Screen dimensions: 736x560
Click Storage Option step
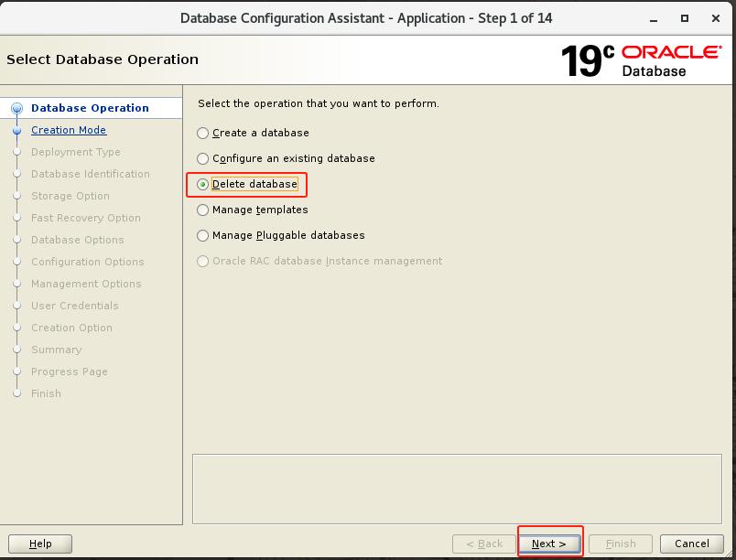[x=70, y=196]
